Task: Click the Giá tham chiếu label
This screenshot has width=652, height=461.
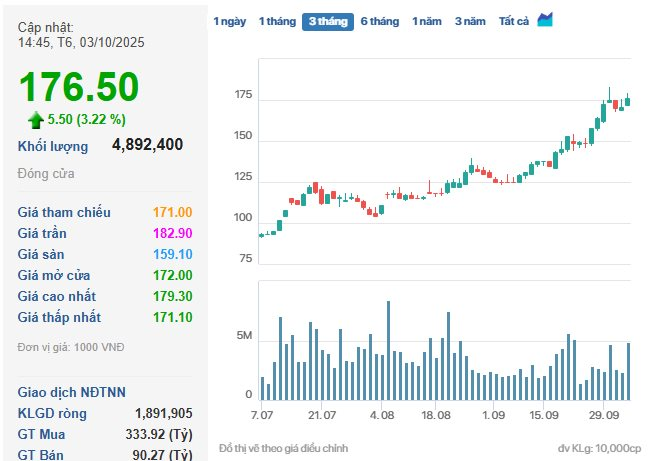Action: point(64,212)
